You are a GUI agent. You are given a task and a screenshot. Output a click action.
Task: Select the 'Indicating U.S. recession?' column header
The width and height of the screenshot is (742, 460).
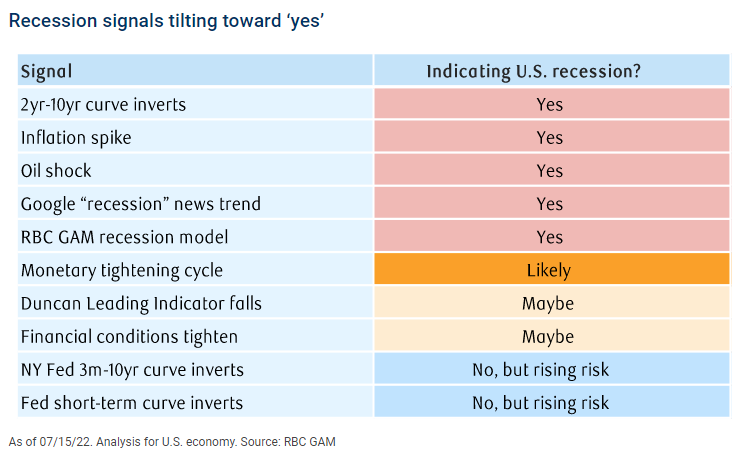point(548,71)
